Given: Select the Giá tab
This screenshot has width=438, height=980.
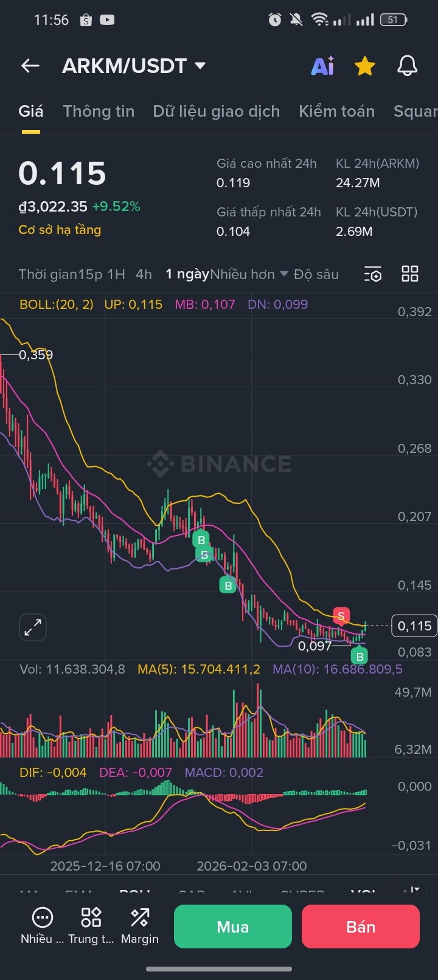Looking at the screenshot, I should (x=30, y=111).
